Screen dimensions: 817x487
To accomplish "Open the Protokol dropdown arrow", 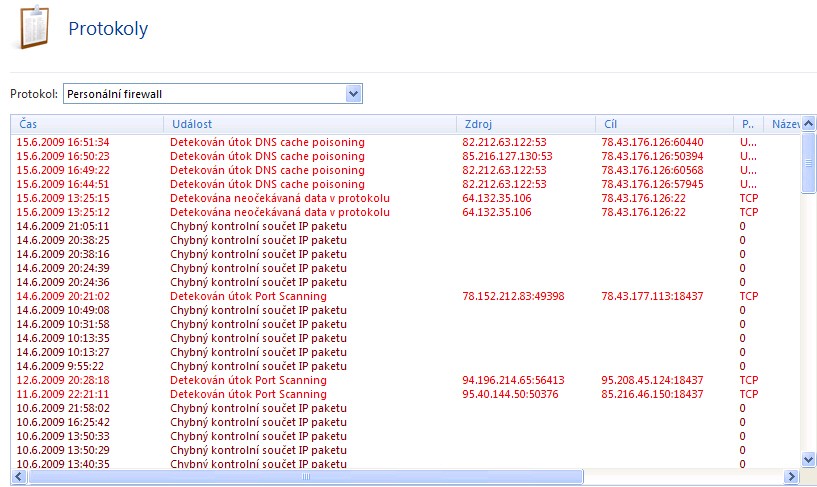I will pos(354,94).
